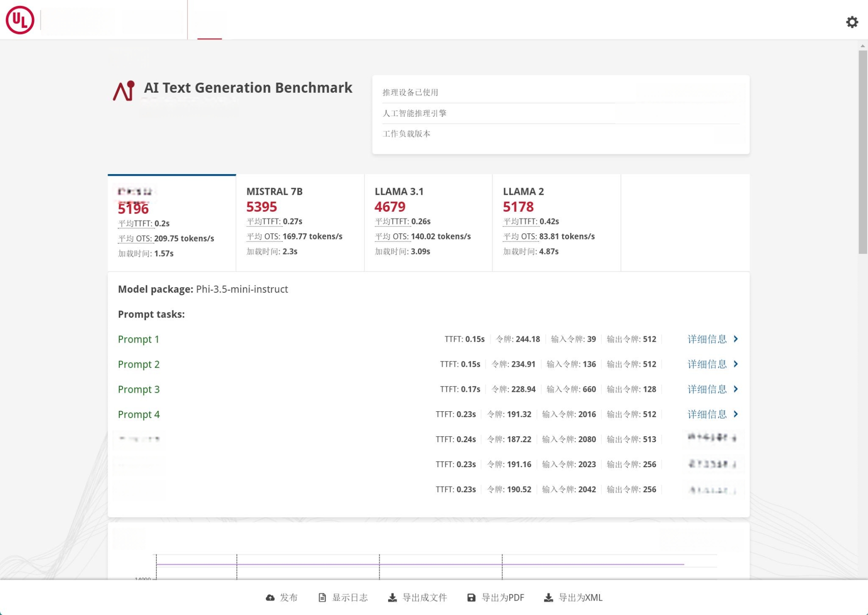Image resolution: width=868 pixels, height=615 pixels.
Task: Click 平均 OTS 209.75 tokens/s value
Action: [184, 238]
